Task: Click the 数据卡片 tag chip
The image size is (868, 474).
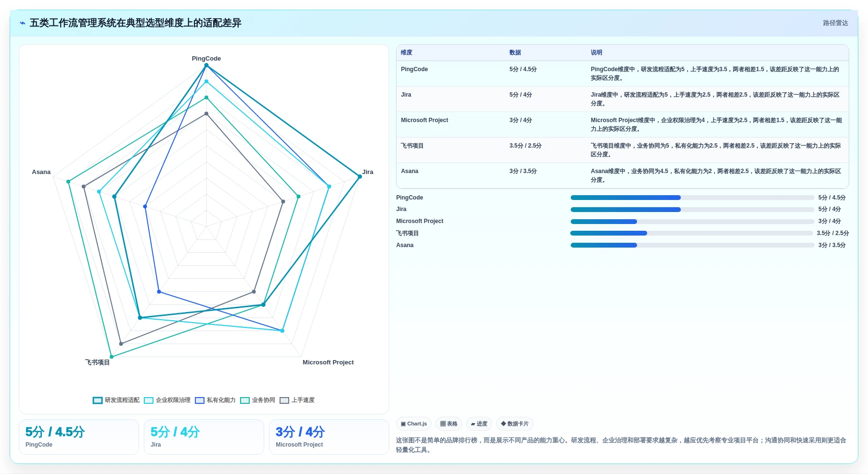Action: pyautogui.click(x=515, y=424)
